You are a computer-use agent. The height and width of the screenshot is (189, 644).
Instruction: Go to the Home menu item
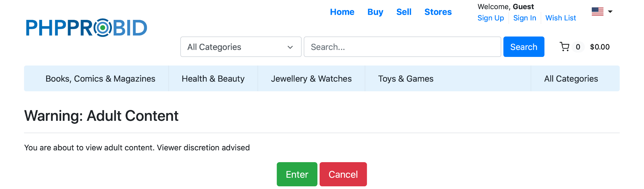pyautogui.click(x=342, y=12)
